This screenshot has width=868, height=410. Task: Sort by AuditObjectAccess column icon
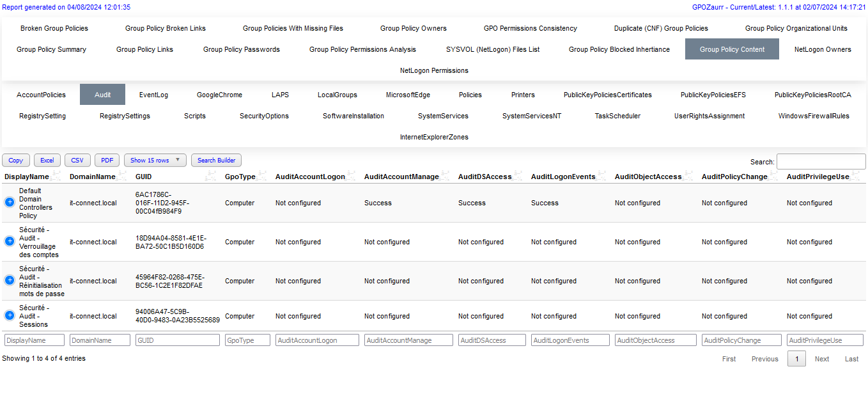point(688,177)
